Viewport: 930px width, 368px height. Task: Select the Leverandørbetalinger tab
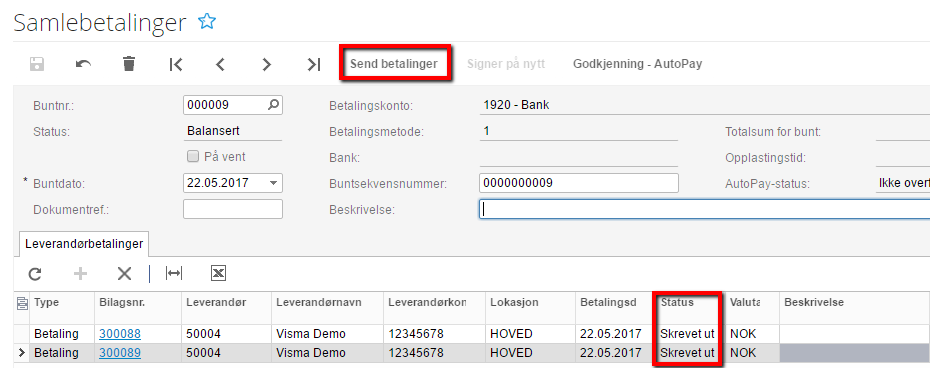coord(84,243)
